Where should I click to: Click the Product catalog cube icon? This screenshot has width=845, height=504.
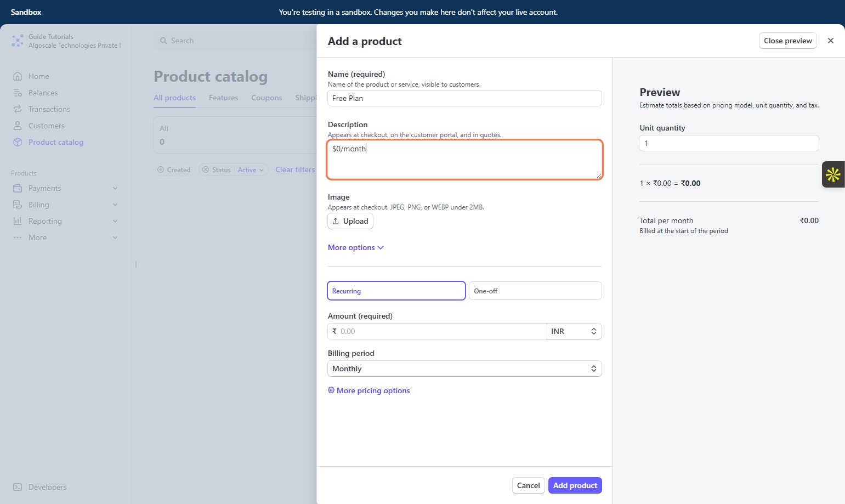pyautogui.click(x=18, y=142)
